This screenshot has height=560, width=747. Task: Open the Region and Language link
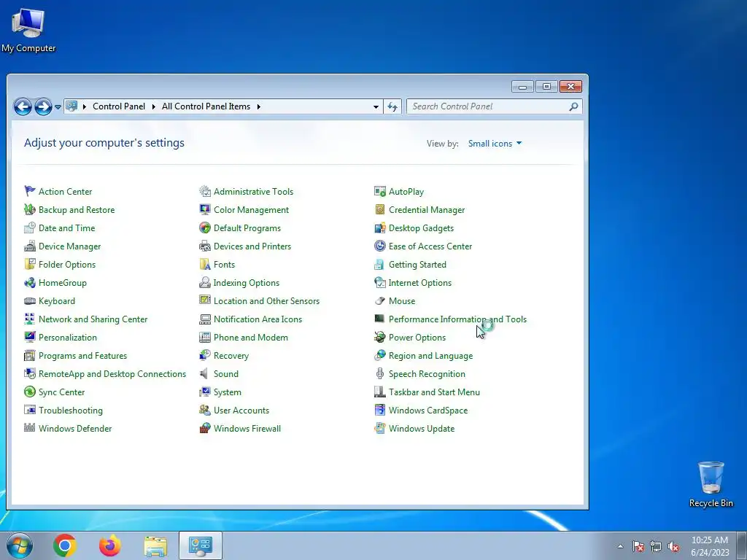[430, 356]
